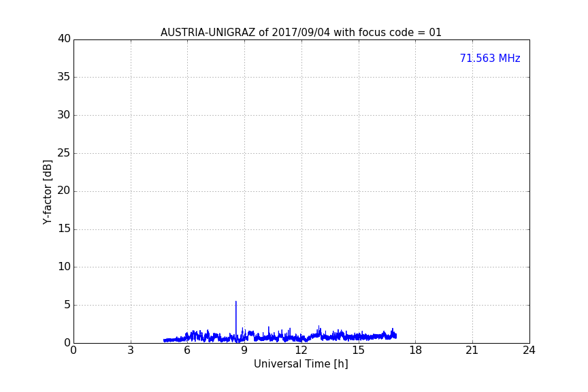Click the '71.563 MHz' frequency label
Image resolution: width=588 pixels, height=392 pixels.
coord(490,59)
